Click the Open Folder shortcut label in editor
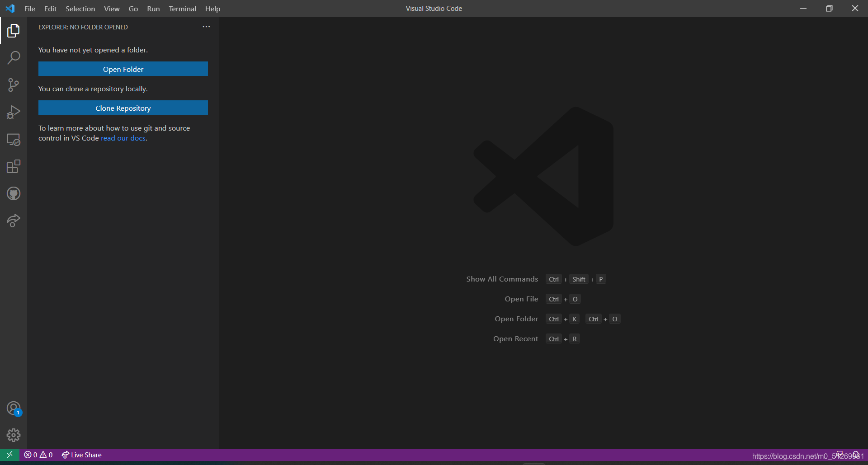 click(x=516, y=319)
